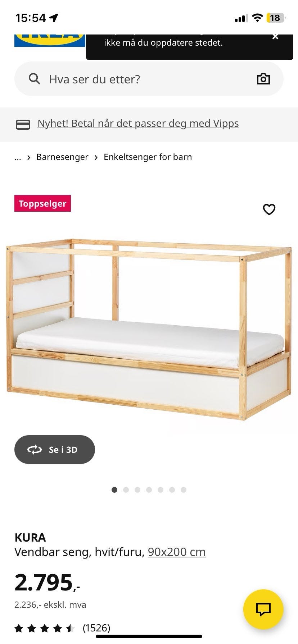Tap the camera visual search icon
The image size is (298, 644).
pos(263,79)
